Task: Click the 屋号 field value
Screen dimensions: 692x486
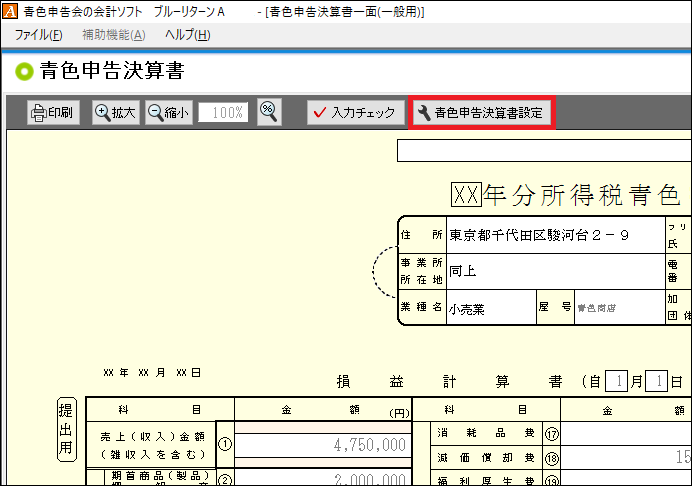Action: 619,308
